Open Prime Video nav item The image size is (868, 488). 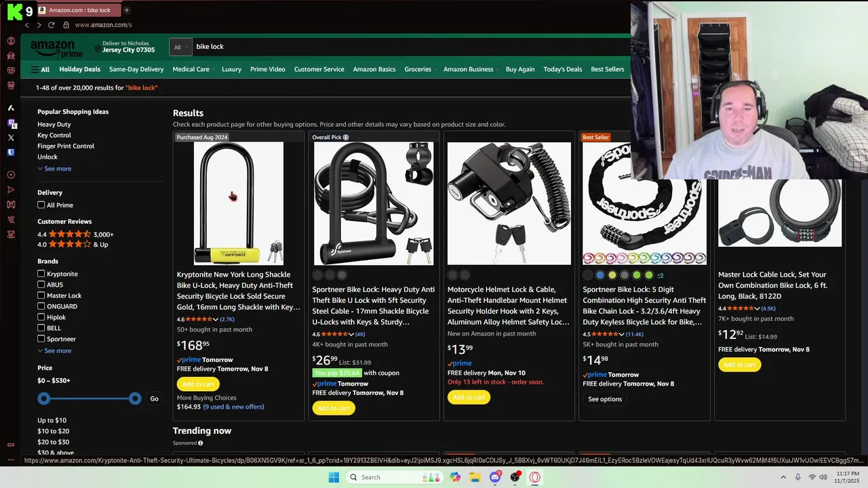268,69
